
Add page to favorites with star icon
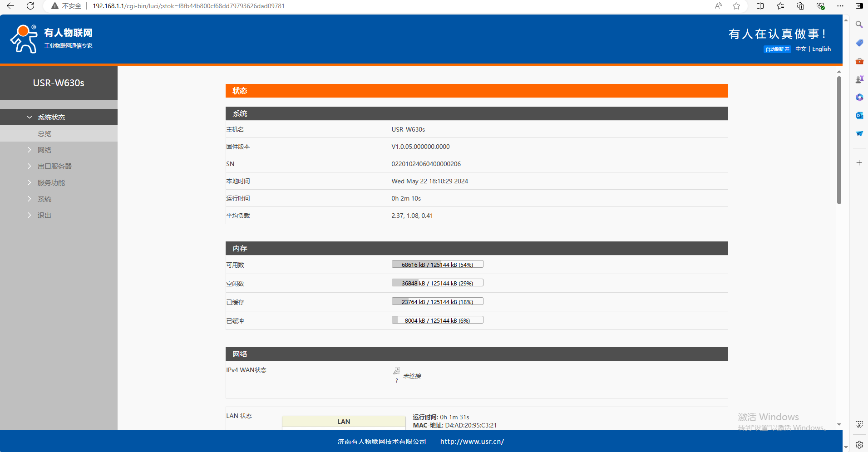pos(736,6)
